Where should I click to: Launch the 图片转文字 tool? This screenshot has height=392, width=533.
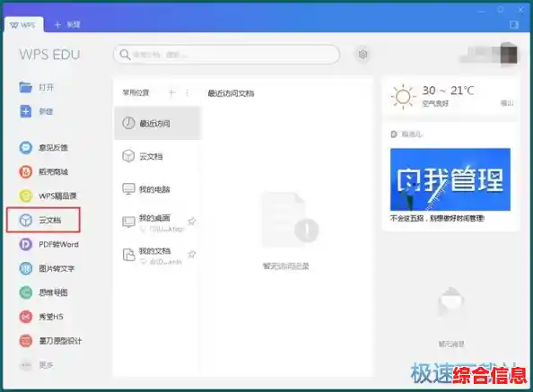[47, 268]
